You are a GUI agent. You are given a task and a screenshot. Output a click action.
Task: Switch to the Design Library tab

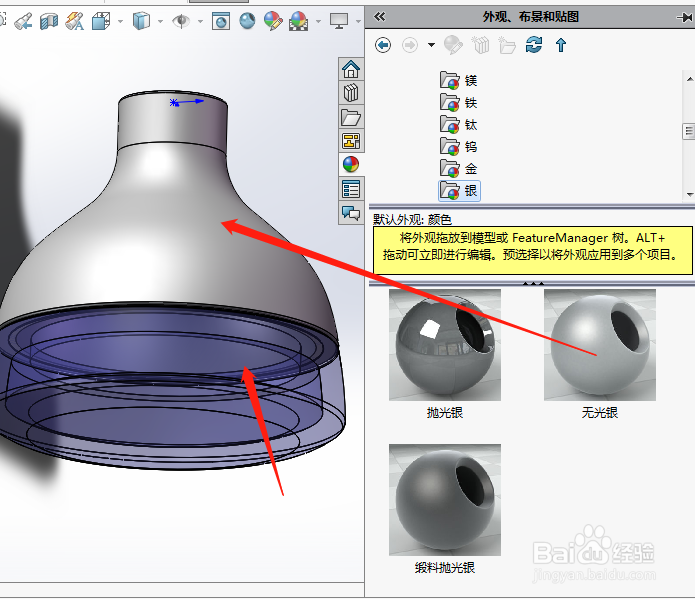pos(351,93)
